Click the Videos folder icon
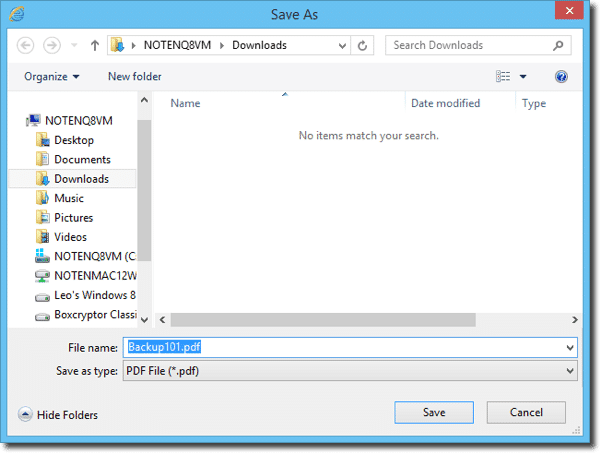 (x=42, y=237)
